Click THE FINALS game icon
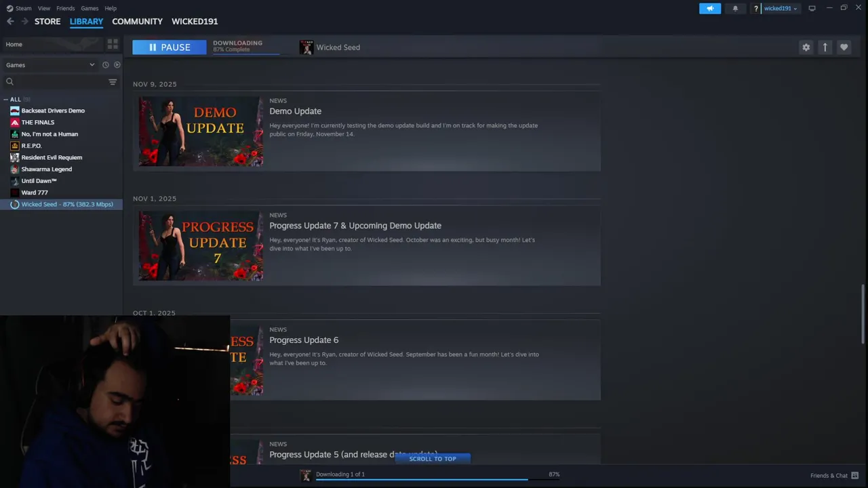This screenshot has width=868, height=488. (14, 123)
